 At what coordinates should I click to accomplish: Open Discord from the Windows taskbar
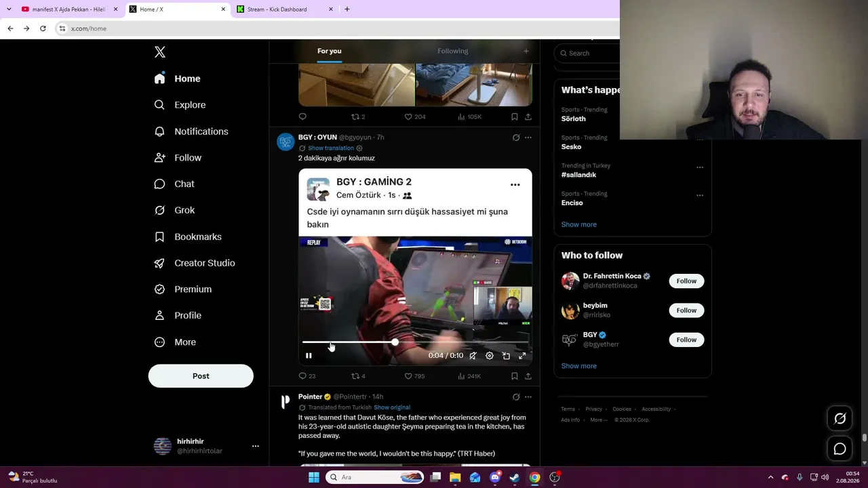coord(495,477)
